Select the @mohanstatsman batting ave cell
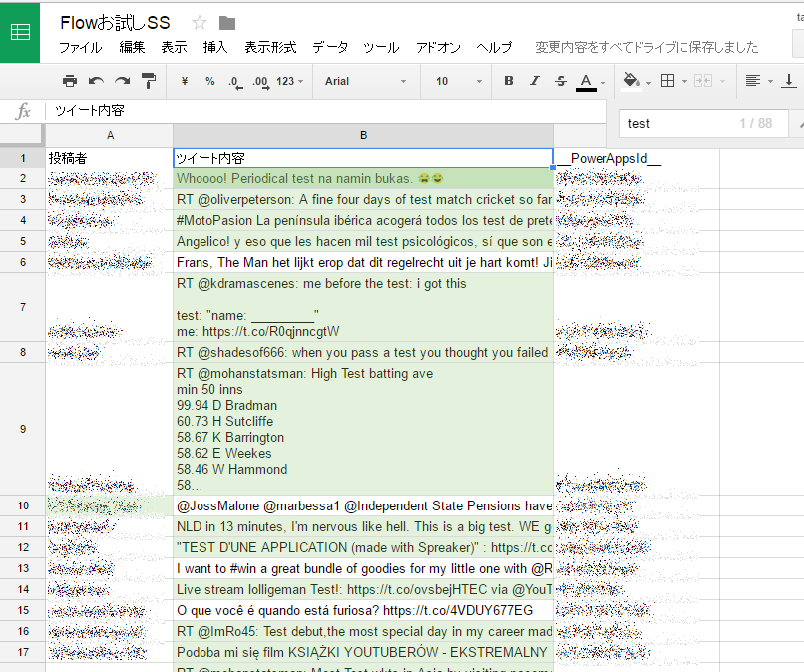This screenshot has width=804, height=672. (363, 429)
